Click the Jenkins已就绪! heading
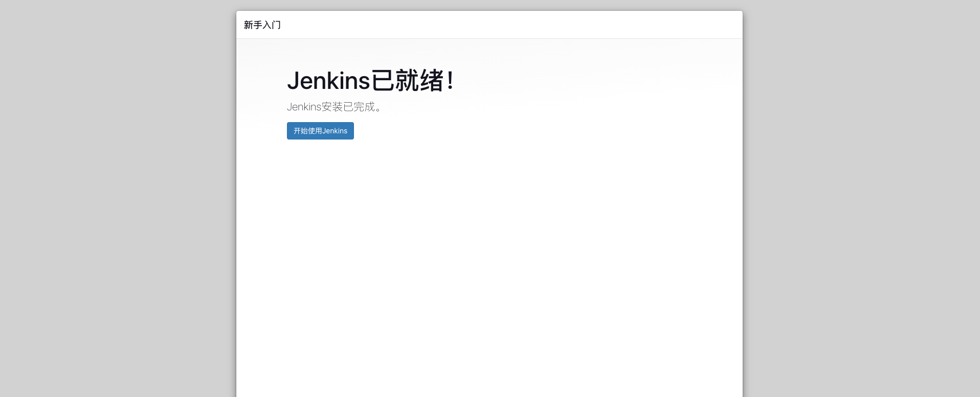Image resolution: width=980 pixels, height=397 pixels. coord(371,81)
